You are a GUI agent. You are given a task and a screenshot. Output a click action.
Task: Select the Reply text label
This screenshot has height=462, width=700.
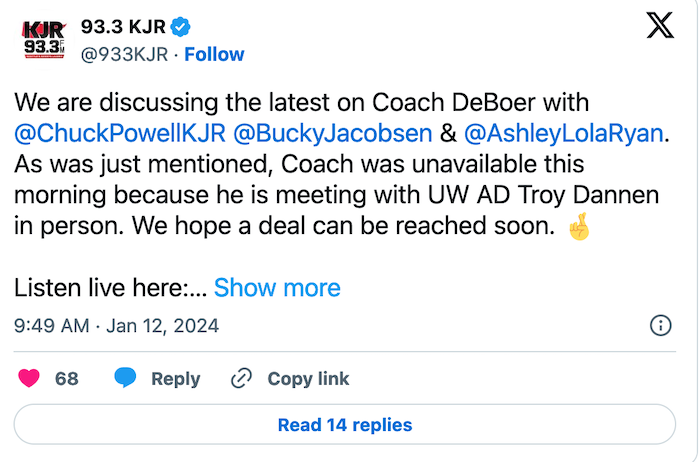tap(175, 379)
